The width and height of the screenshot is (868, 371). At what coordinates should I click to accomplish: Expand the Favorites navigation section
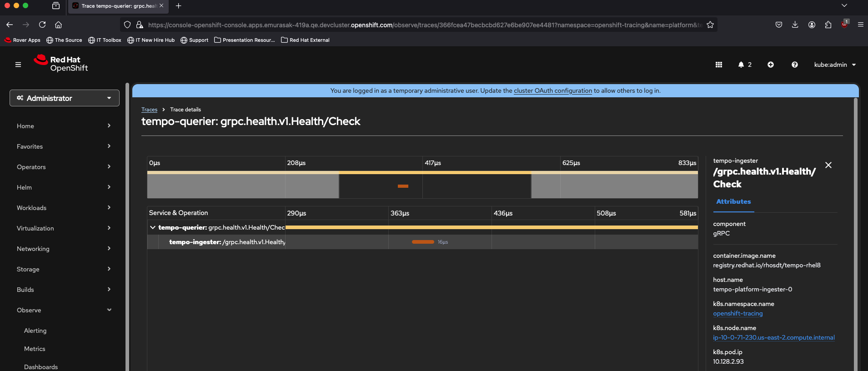pyautogui.click(x=64, y=146)
